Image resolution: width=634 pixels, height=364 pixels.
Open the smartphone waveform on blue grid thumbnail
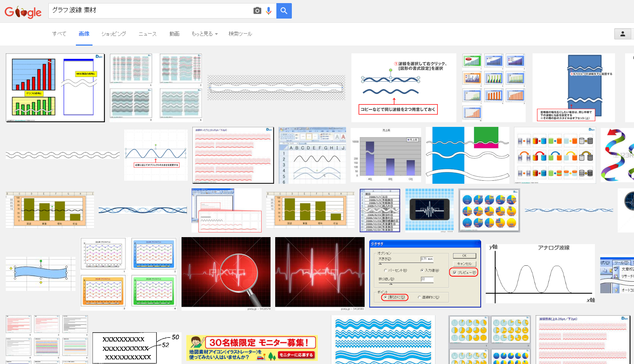pos(430,210)
